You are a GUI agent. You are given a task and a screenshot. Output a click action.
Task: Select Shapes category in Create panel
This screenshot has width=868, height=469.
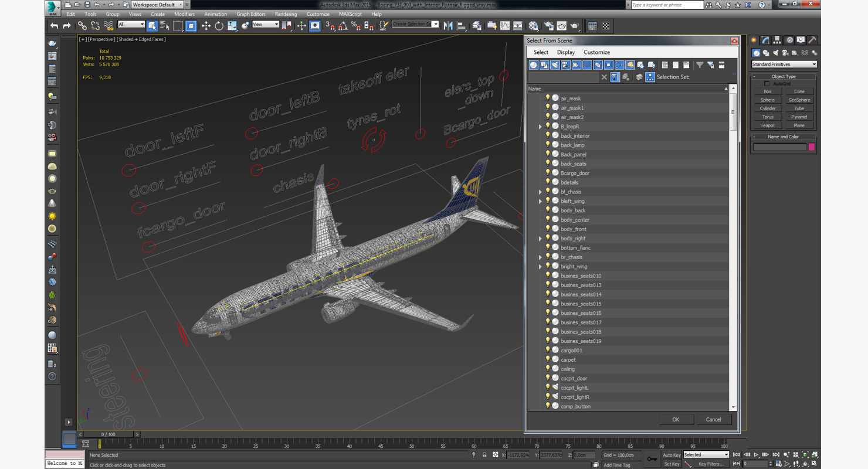(766, 53)
